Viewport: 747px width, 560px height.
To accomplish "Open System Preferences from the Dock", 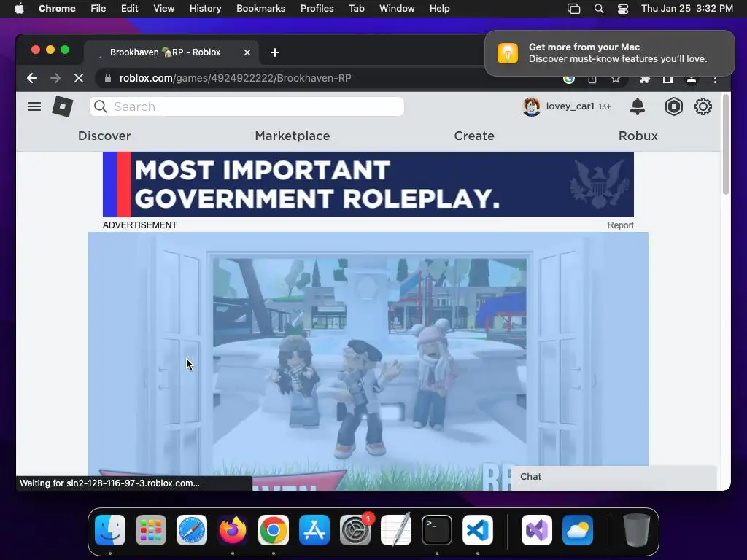I will [355, 530].
